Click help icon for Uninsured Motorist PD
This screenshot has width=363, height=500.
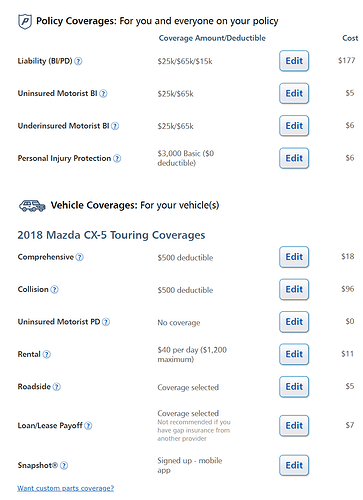click(106, 322)
